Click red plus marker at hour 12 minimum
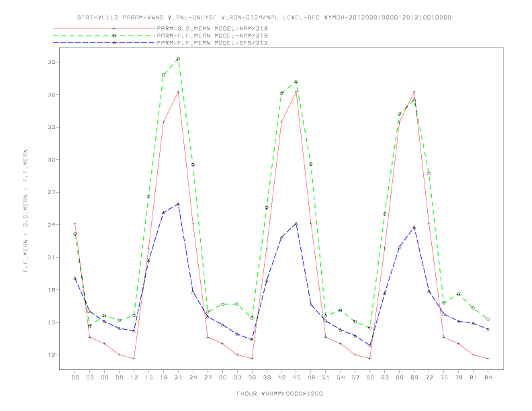 tap(134, 359)
